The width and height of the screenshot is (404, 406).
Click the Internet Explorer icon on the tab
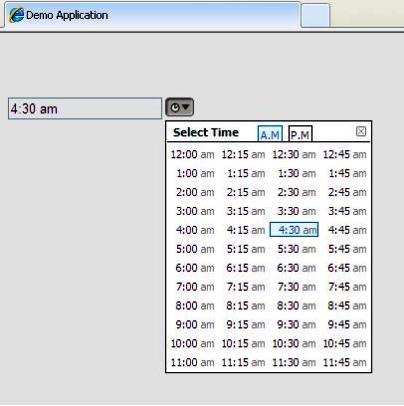(16, 15)
